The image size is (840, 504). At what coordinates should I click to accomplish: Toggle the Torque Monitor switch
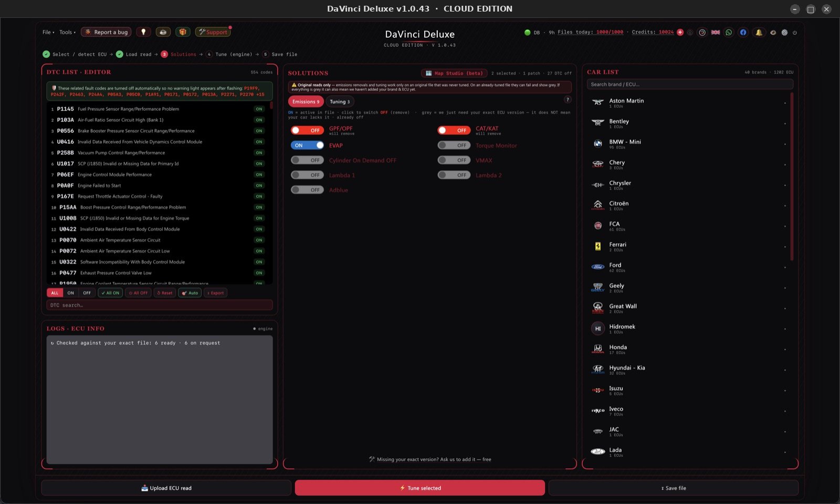pyautogui.click(x=454, y=145)
